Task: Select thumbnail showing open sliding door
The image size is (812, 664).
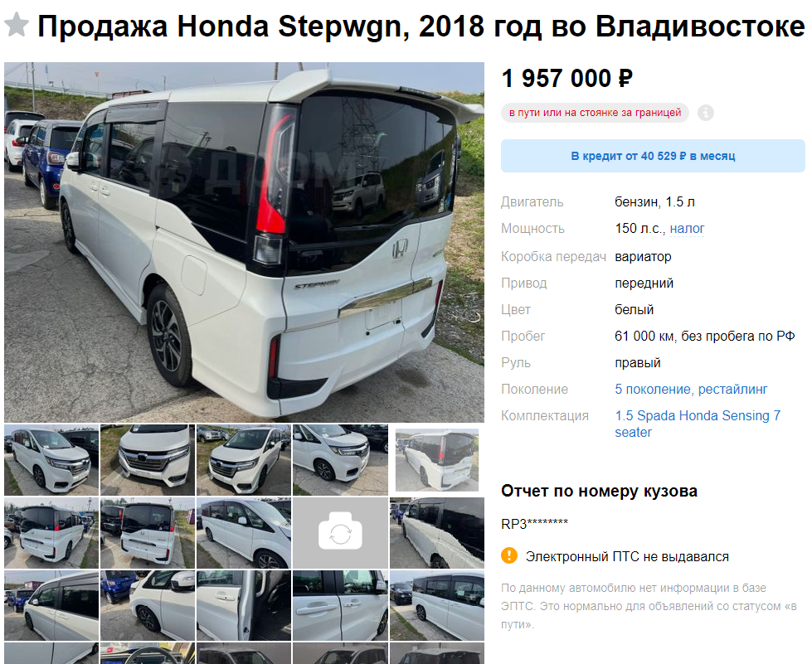Action: [x=244, y=605]
